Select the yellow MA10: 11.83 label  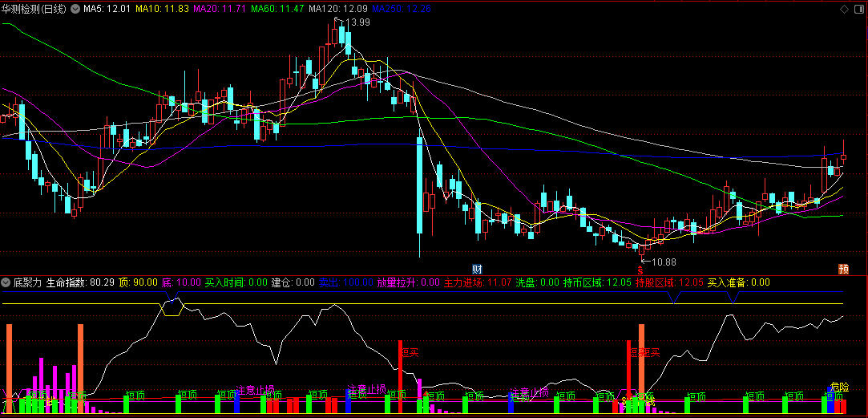coord(160,9)
